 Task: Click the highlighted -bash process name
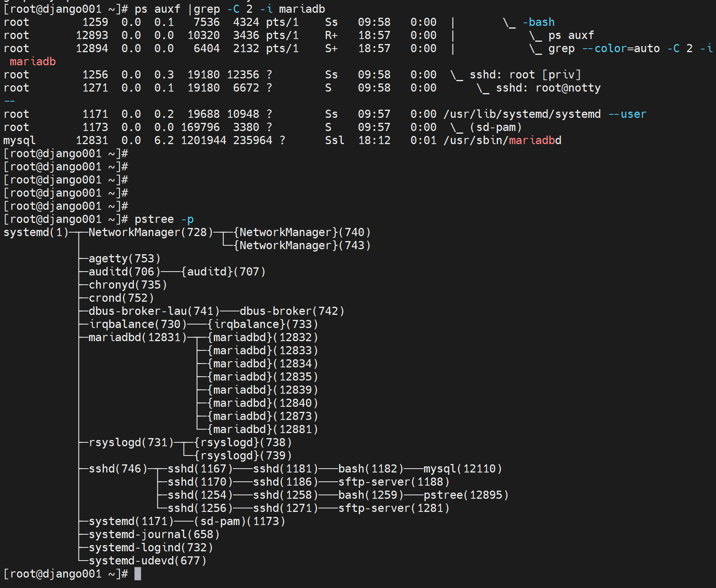coord(538,22)
